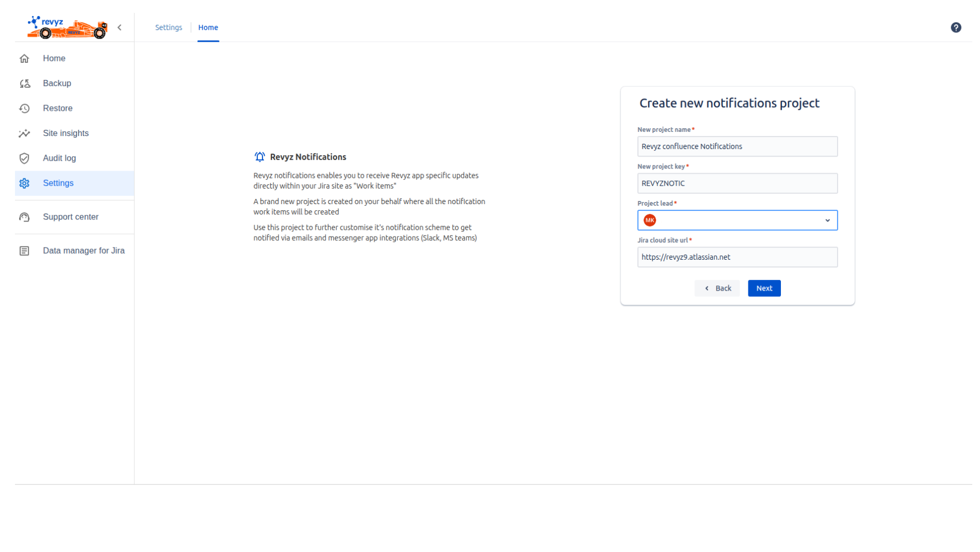Switch to the Settings tab
The image size is (980, 552).
click(x=169, y=28)
